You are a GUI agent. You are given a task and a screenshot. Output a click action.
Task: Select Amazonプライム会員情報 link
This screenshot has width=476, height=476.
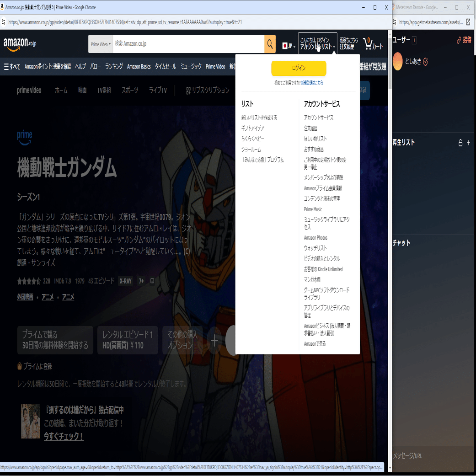(x=323, y=188)
